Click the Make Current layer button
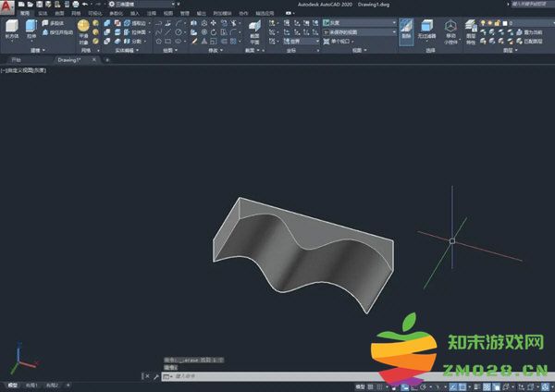This screenshot has width=555, height=392. (529, 32)
